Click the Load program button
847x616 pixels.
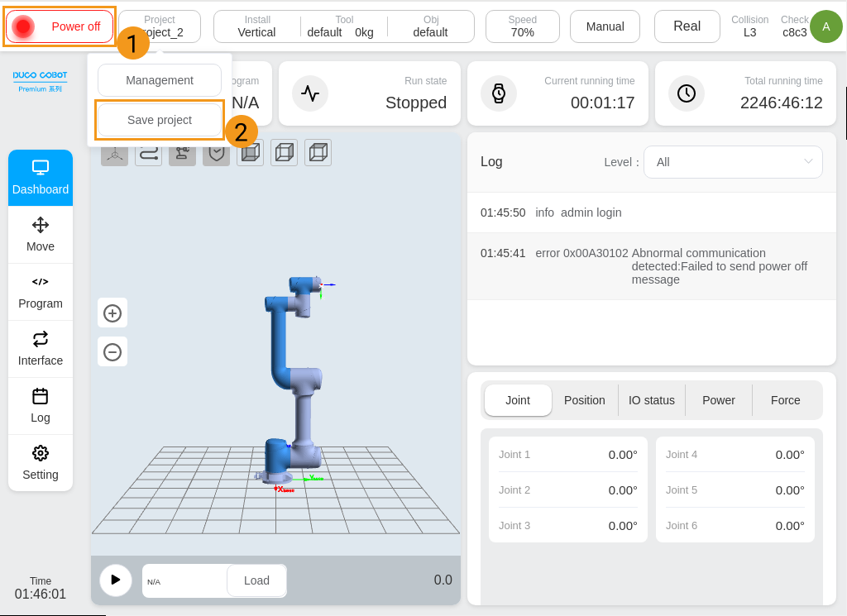point(256,580)
